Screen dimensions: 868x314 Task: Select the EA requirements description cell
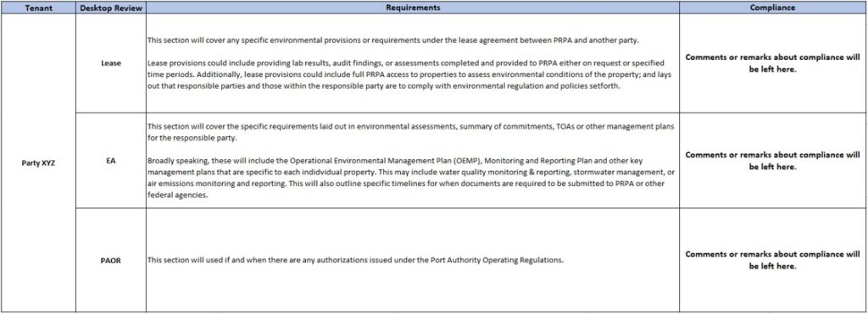click(x=413, y=160)
